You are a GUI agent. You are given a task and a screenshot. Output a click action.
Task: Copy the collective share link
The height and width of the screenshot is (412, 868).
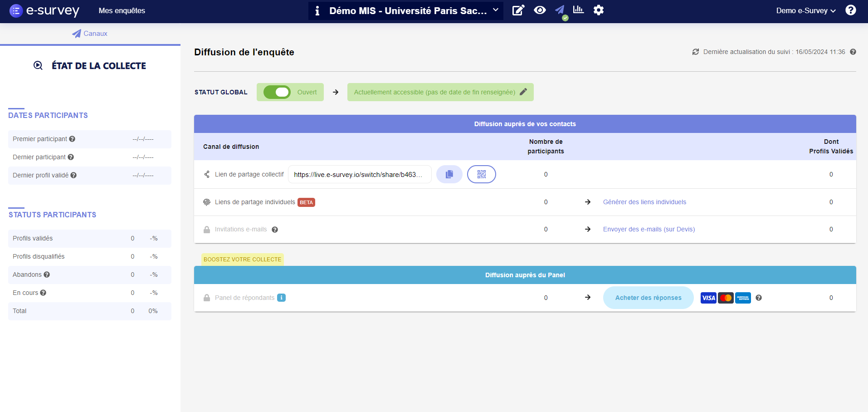tap(449, 174)
